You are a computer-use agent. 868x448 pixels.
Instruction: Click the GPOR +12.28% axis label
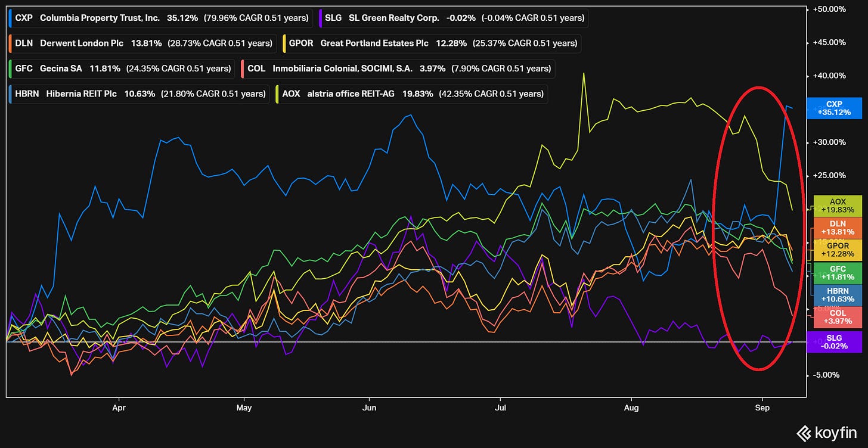coord(838,250)
